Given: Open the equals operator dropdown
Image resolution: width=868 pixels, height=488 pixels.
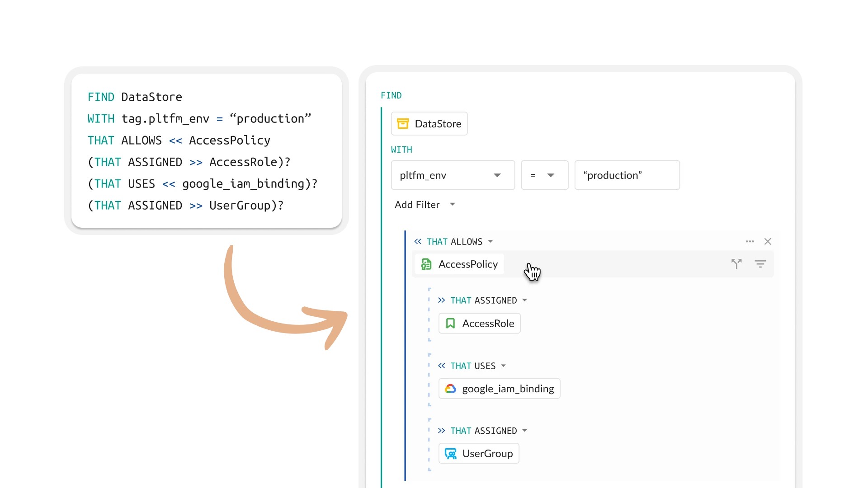Looking at the screenshot, I should pyautogui.click(x=545, y=175).
